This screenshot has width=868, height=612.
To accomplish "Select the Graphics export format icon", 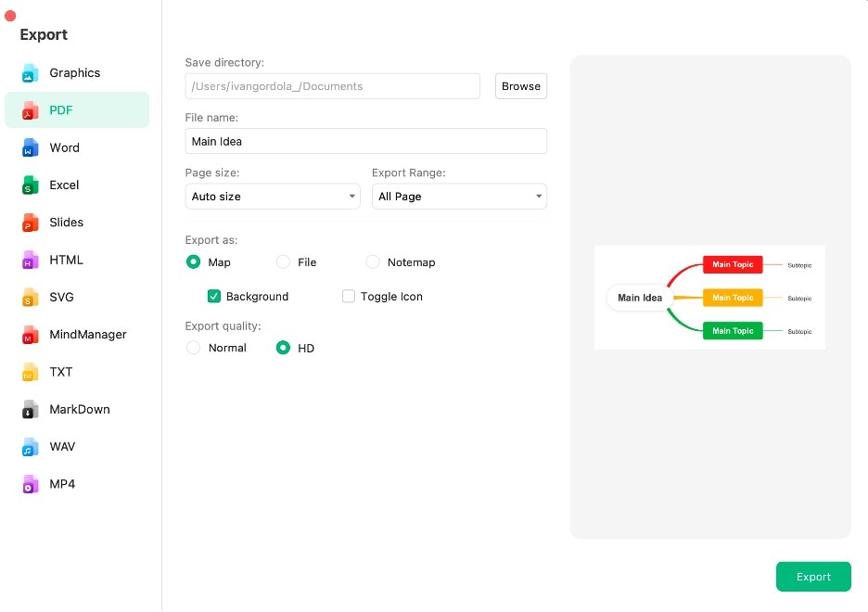I will [x=74, y=72].
